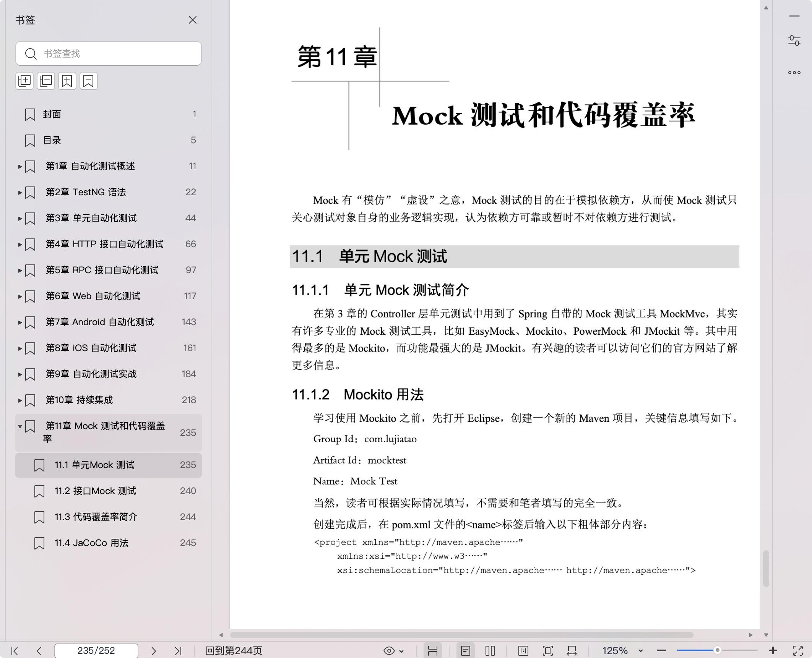Select 11.4 JaCoCo 用法 bookmark
This screenshot has width=812, height=658.
[109, 543]
